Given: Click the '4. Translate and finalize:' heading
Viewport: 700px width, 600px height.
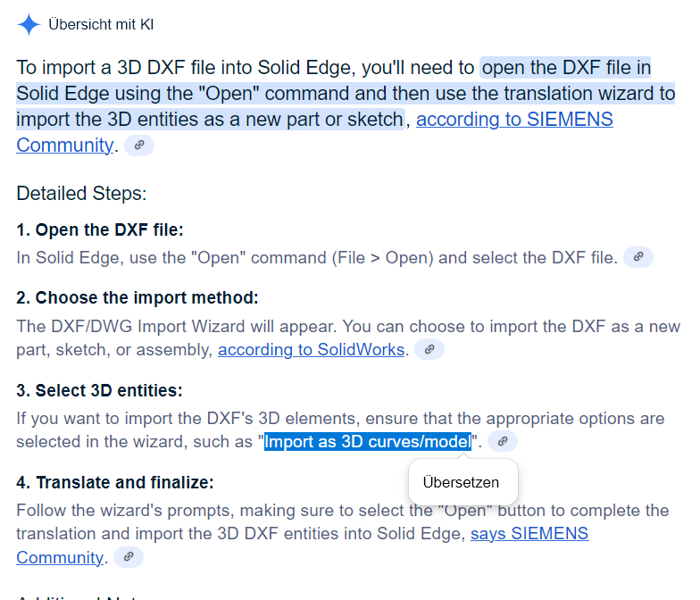Looking at the screenshot, I should (115, 482).
